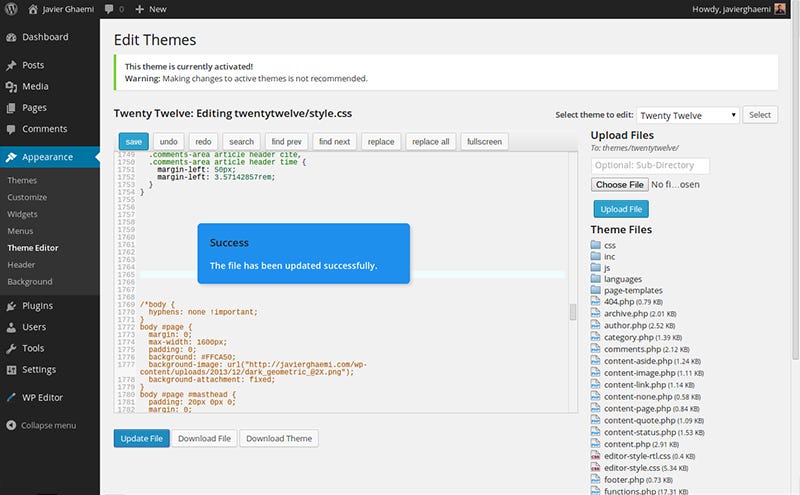Click the Comments bubble icon in sidebar

[x=11, y=129]
